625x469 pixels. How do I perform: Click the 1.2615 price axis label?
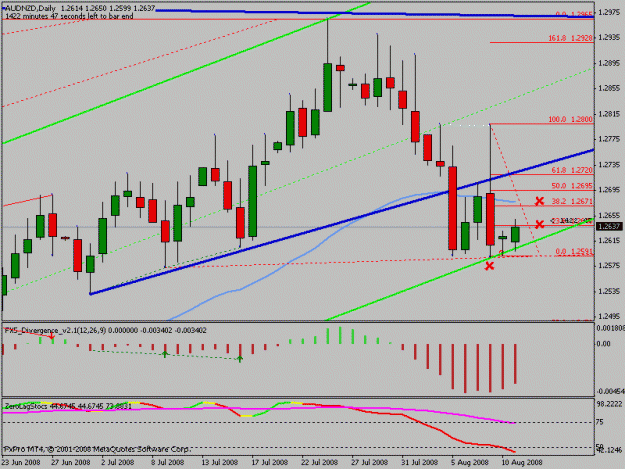609,240
